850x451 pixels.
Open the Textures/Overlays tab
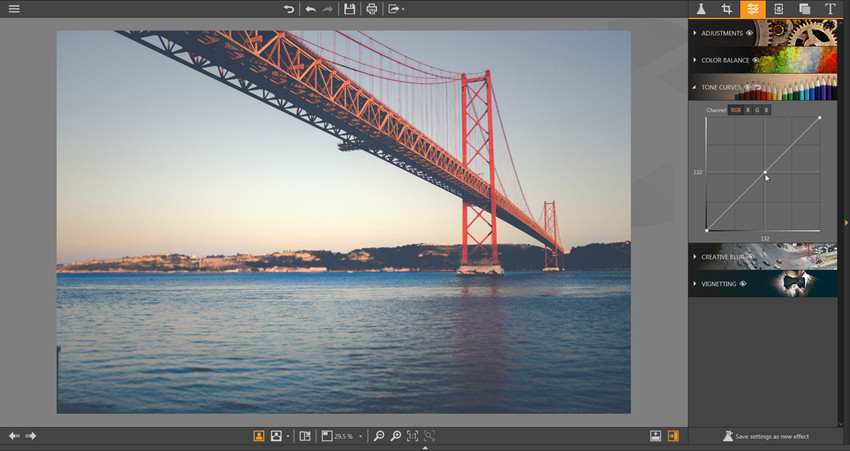pyautogui.click(x=804, y=9)
